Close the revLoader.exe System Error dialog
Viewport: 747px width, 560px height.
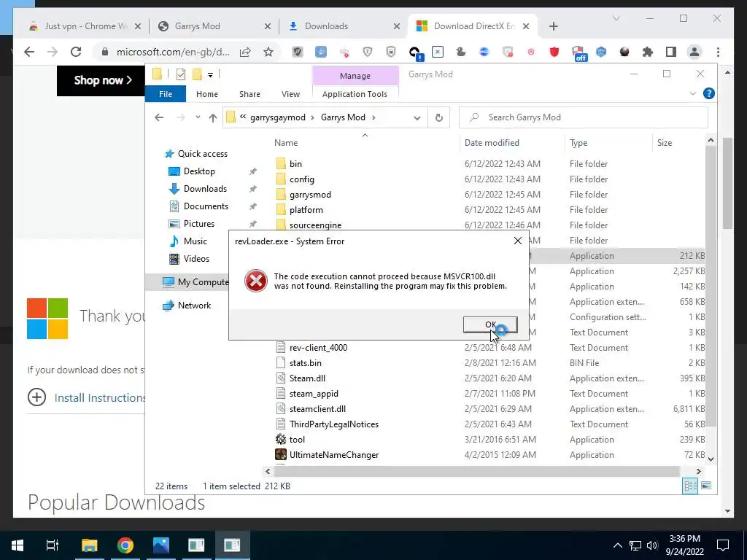click(x=518, y=241)
